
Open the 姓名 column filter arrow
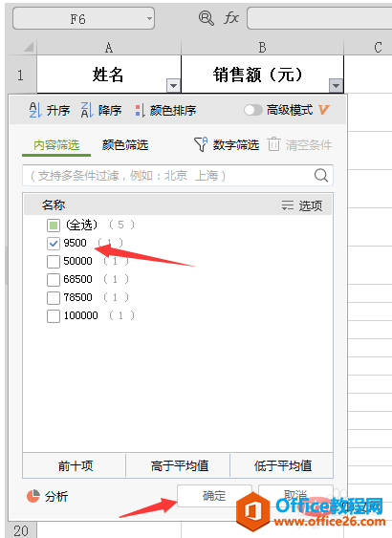pos(173,85)
